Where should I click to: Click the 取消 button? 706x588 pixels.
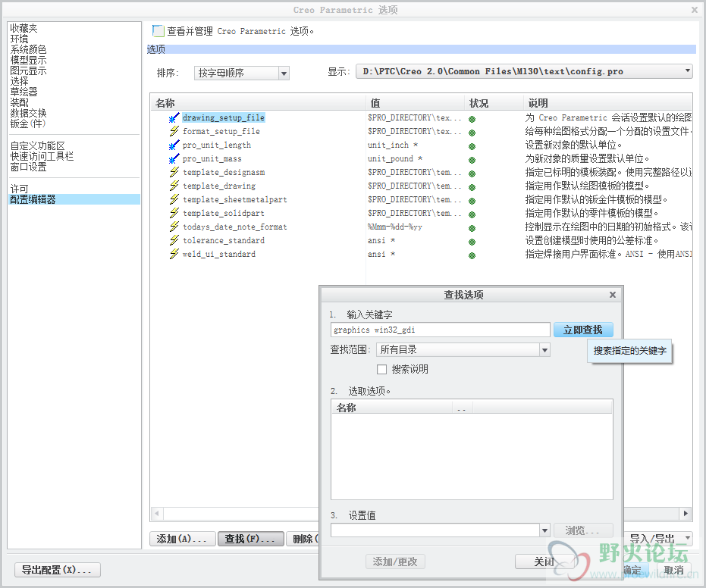pyautogui.click(x=674, y=570)
